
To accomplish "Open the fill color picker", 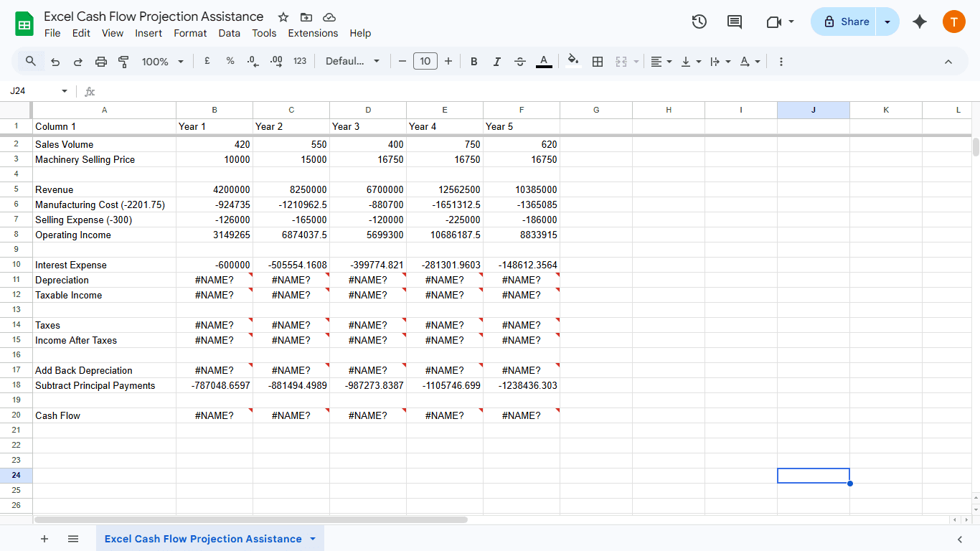I will point(573,62).
